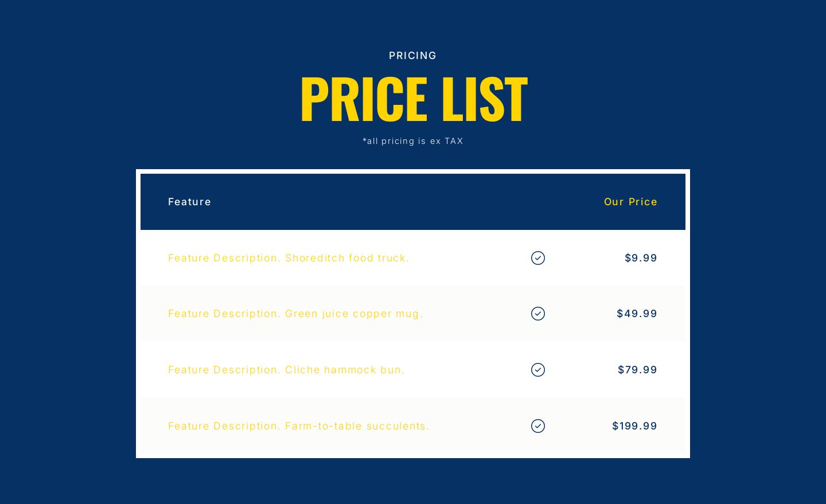Click the checkmark icon in Green juice row
Viewport: 826px width, 504px height.
538,314
